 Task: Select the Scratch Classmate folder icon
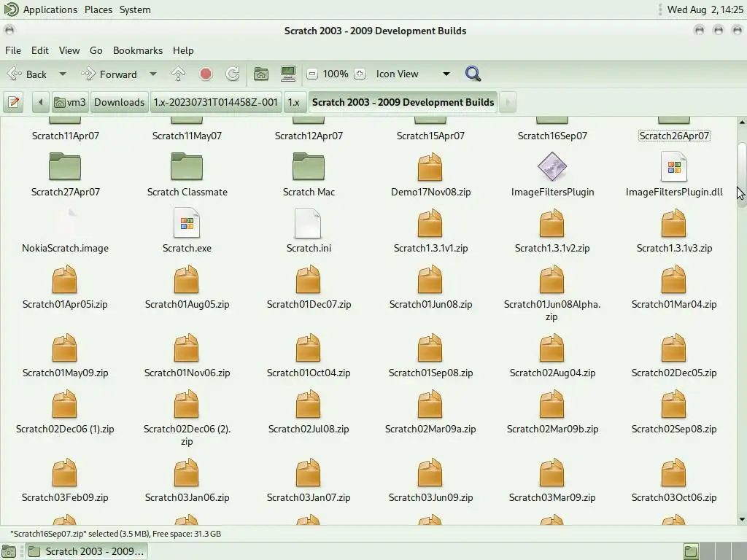(187, 167)
